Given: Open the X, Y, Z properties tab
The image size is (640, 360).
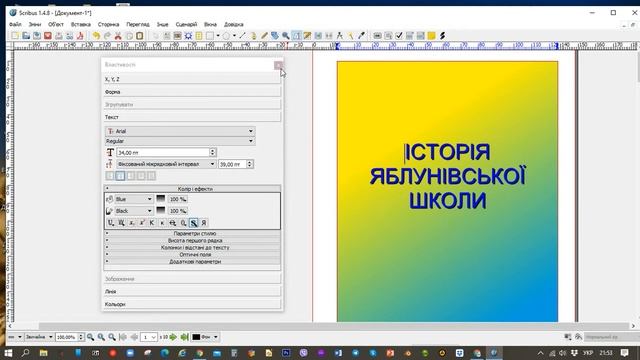Looking at the screenshot, I should [192, 79].
